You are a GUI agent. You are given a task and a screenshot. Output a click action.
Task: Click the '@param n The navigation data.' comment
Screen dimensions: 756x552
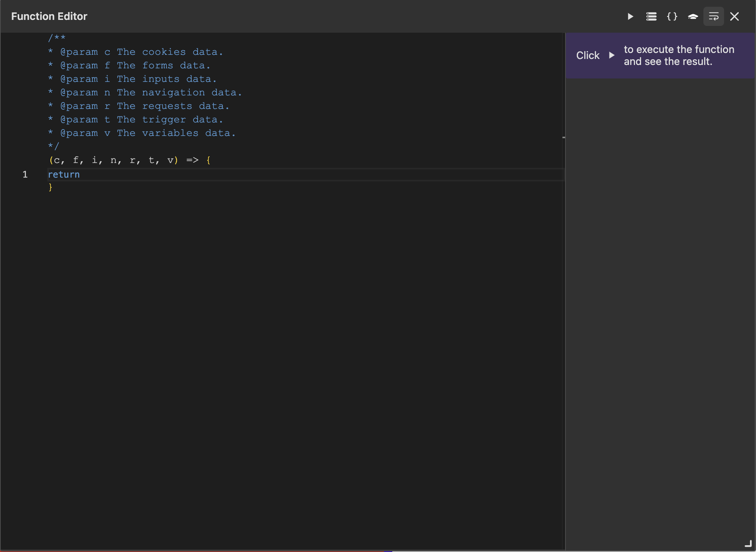pos(145,92)
